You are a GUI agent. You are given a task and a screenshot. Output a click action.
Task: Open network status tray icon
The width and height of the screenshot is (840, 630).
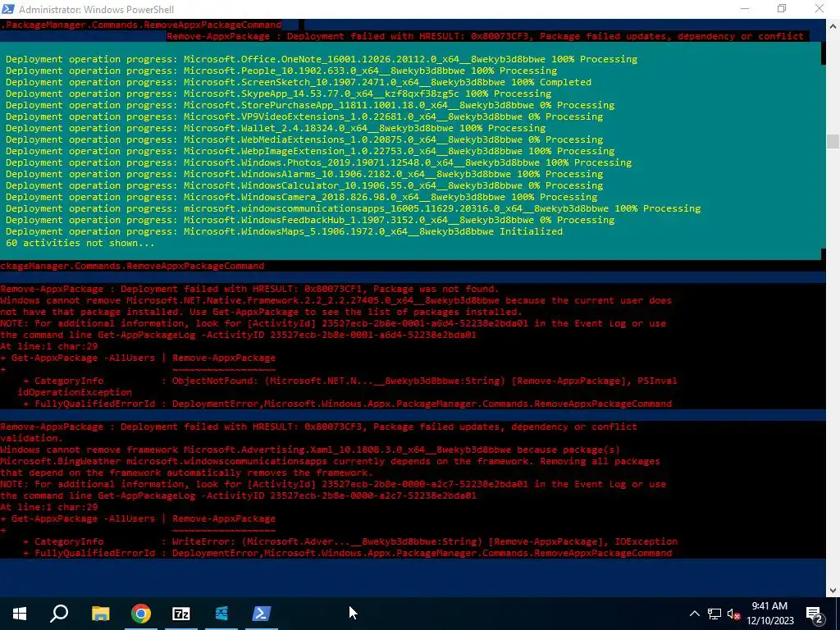(x=714, y=614)
